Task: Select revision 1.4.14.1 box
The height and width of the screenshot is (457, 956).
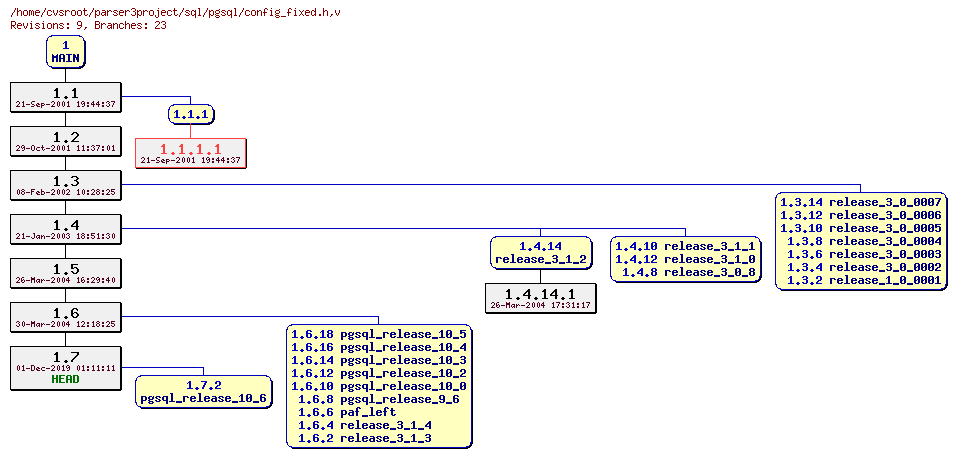Action: tap(541, 298)
